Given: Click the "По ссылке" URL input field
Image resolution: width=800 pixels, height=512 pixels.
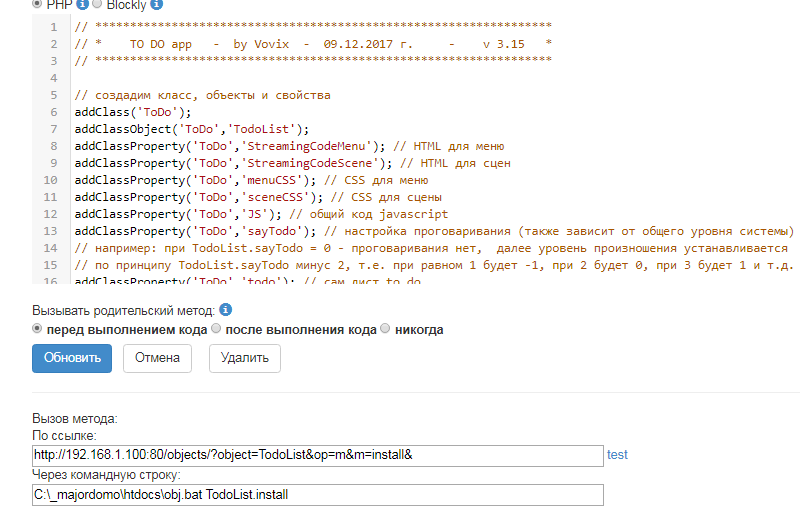Looking at the screenshot, I should click(x=318, y=456).
